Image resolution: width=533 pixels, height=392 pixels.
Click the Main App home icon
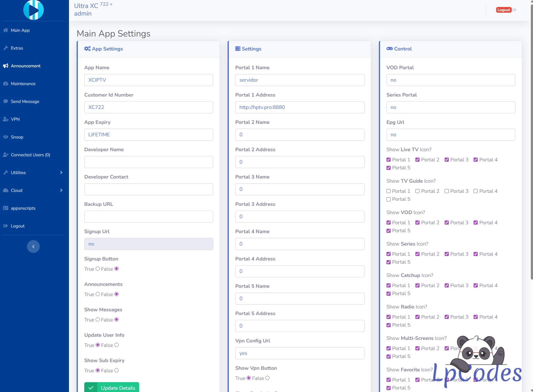coord(6,30)
